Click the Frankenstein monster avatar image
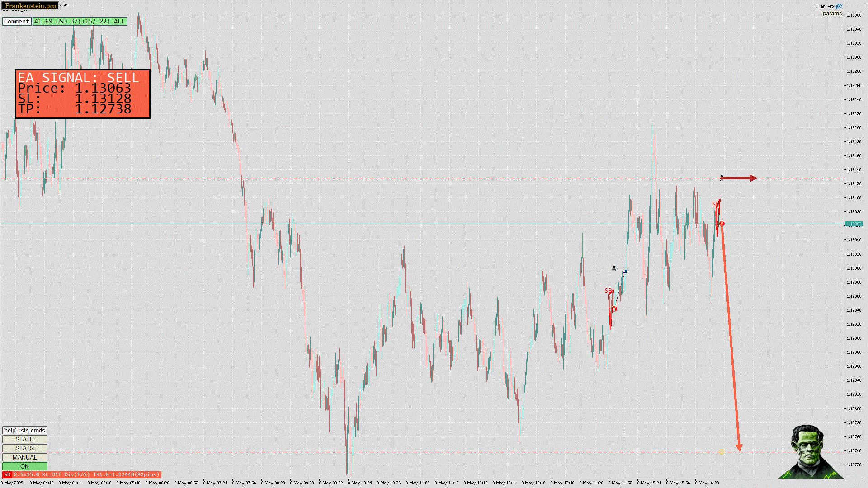The width and height of the screenshot is (868, 488). coord(811,451)
